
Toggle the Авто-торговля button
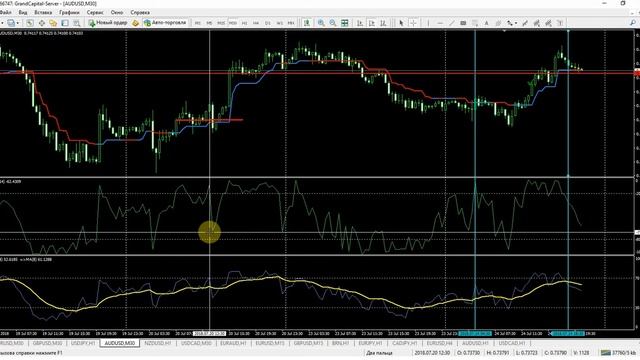pyautogui.click(x=165, y=23)
